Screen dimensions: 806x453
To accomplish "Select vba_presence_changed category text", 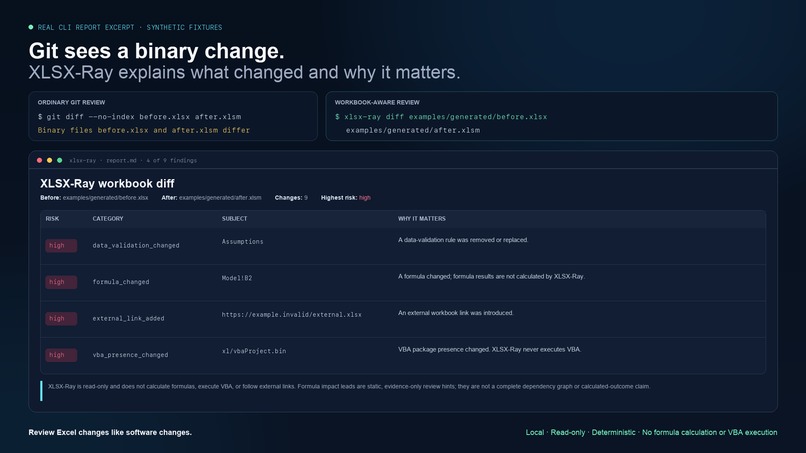I will pos(131,355).
